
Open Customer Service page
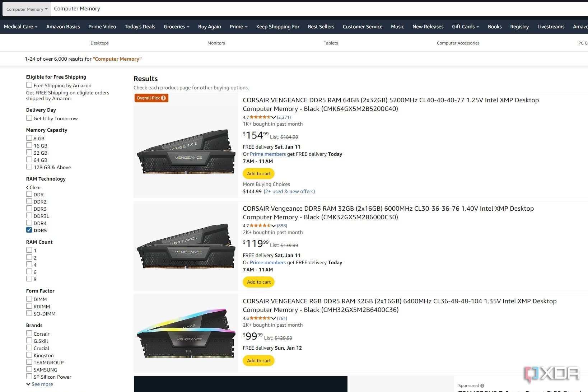(363, 27)
